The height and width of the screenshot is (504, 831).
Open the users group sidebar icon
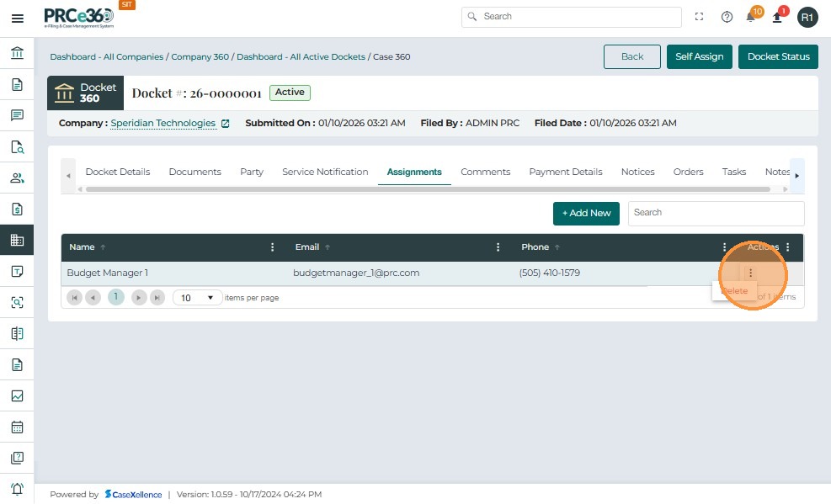[x=17, y=178]
